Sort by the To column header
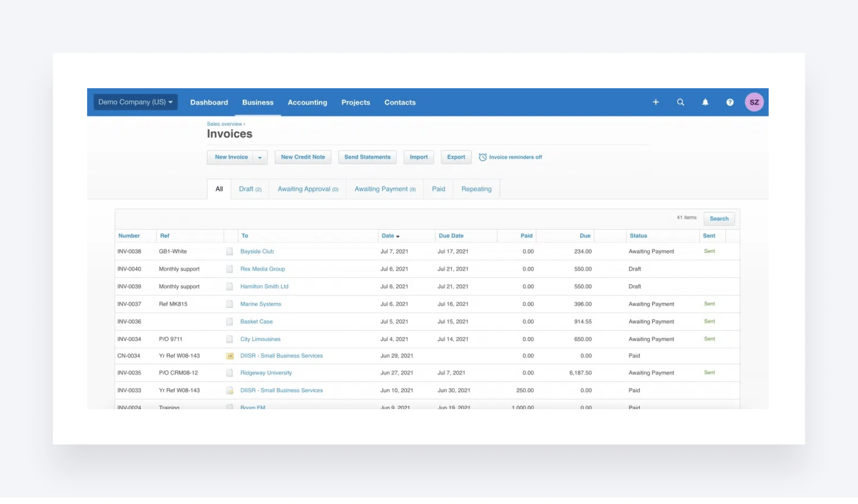The width and height of the screenshot is (858, 504). point(245,236)
